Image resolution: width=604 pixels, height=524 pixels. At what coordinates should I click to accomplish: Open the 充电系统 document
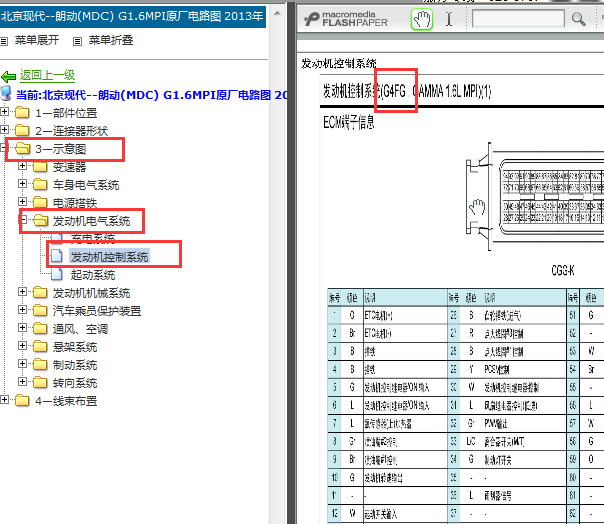click(93, 239)
